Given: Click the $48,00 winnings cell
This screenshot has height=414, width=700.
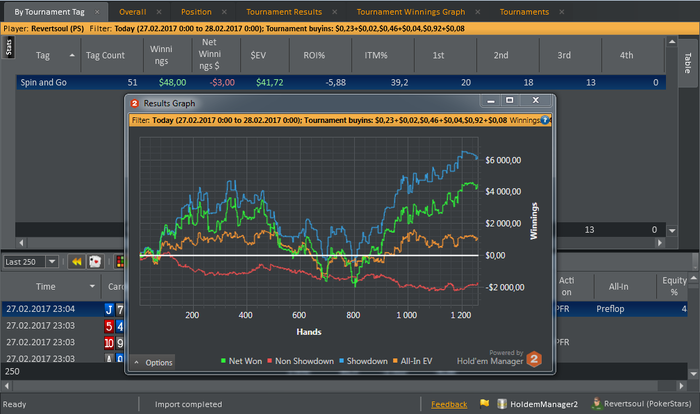Looking at the screenshot, I should point(172,82).
